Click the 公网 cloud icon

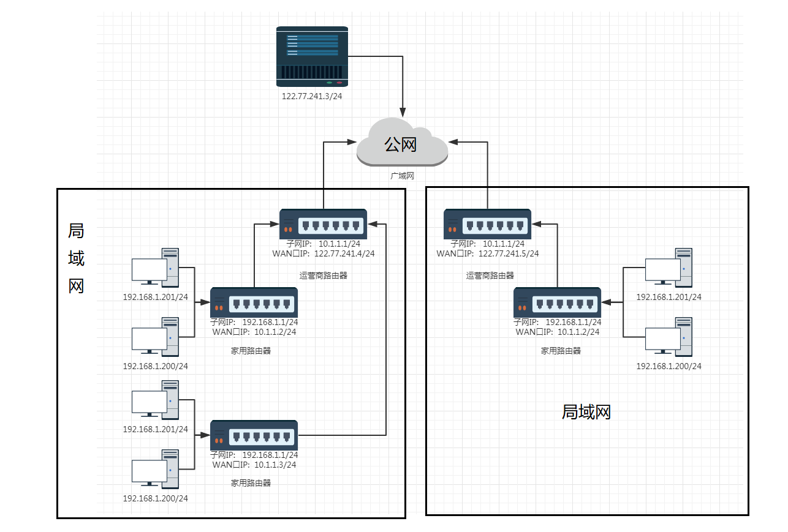[402, 143]
